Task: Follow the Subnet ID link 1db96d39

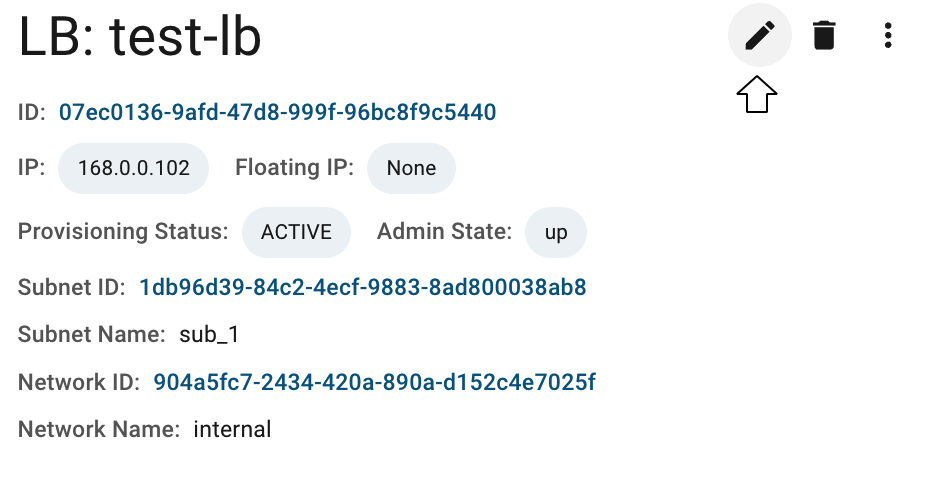Action: click(x=362, y=287)
